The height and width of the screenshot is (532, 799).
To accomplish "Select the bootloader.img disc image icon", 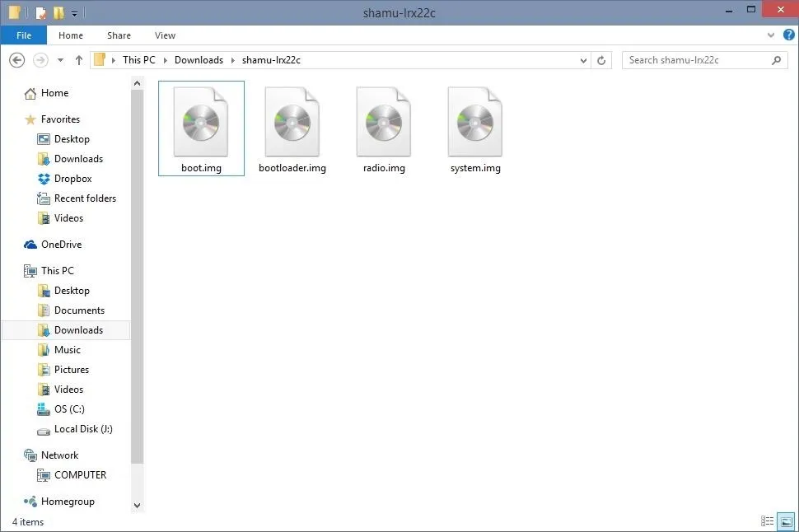I will pos(292,122).
